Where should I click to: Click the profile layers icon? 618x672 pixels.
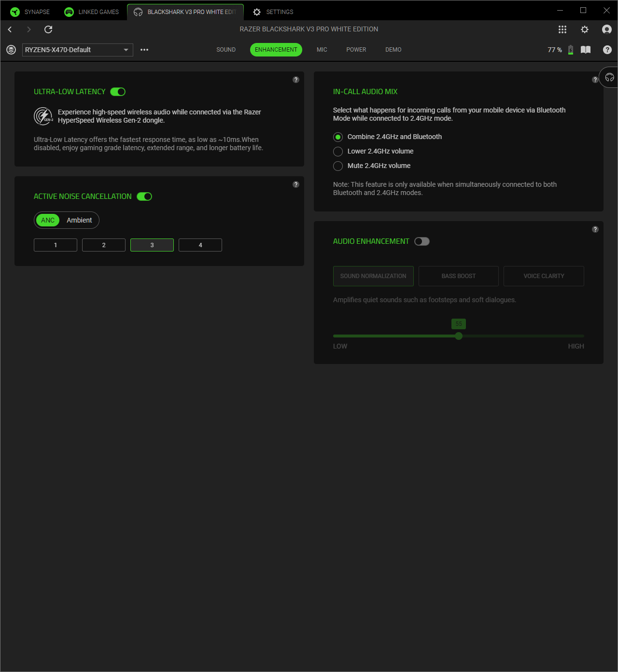[x=11, y=50]
